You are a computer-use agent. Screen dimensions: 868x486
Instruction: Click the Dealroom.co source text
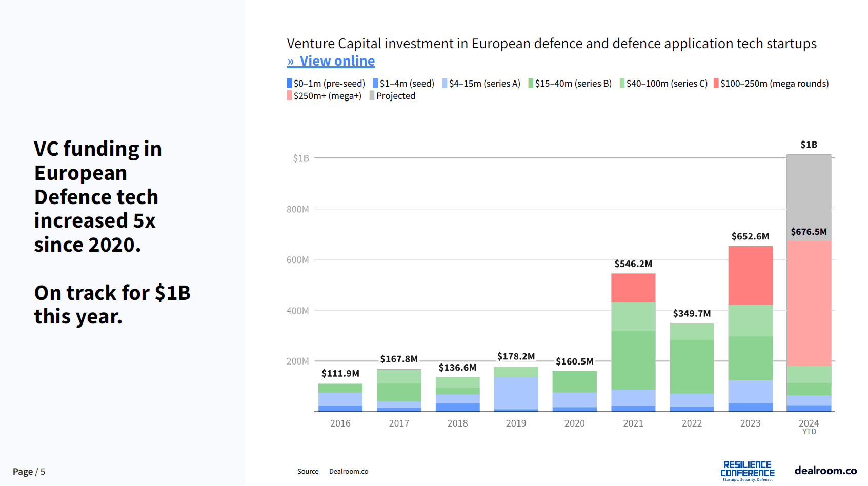pos(349,472)
